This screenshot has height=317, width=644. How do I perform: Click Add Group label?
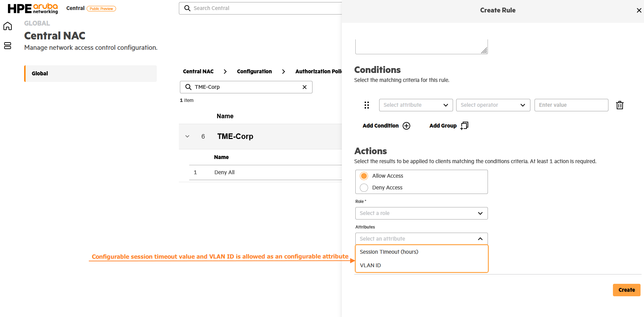(x=443, y=126)
